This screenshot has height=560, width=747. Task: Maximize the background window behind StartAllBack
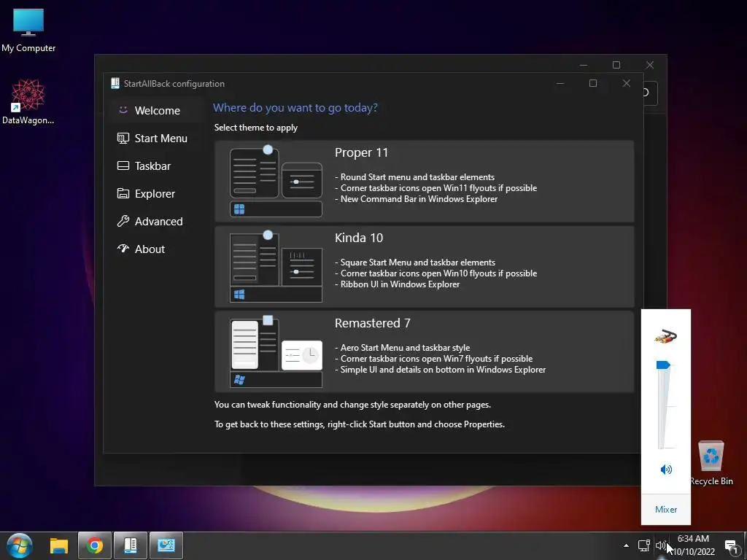click(616, 65)
